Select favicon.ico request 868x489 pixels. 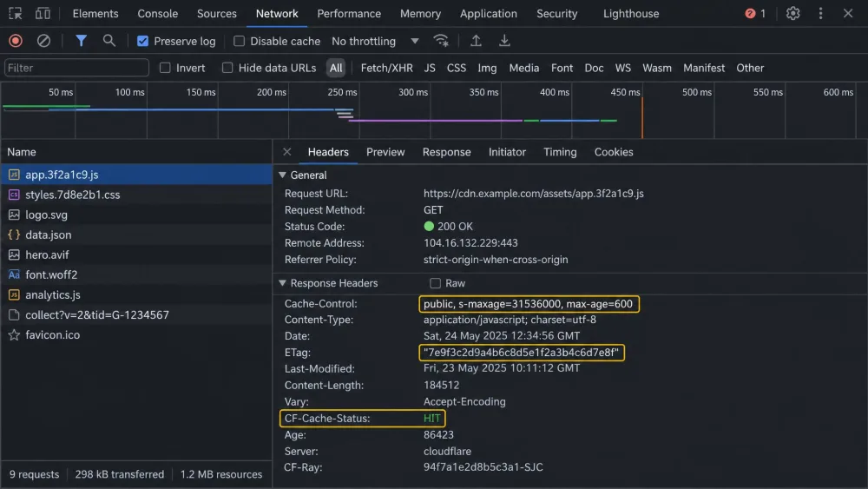pyautogui.click(x=136, y=334)
